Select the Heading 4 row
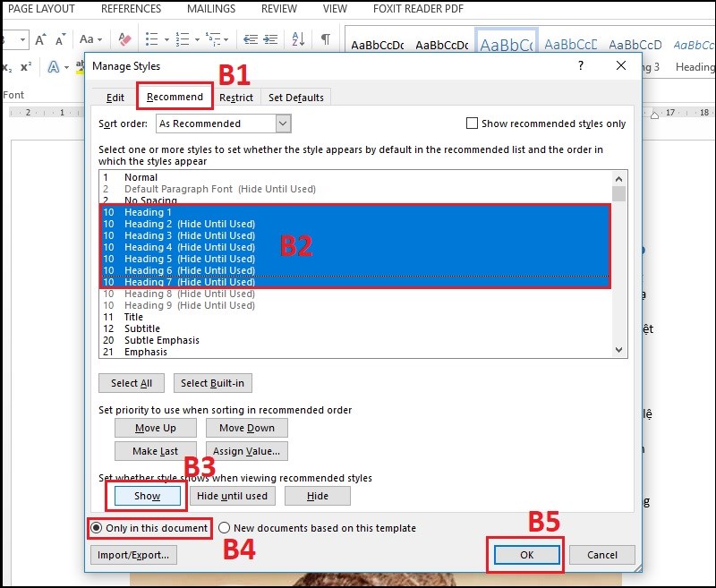The image size is (716, 588). point(355,247)
